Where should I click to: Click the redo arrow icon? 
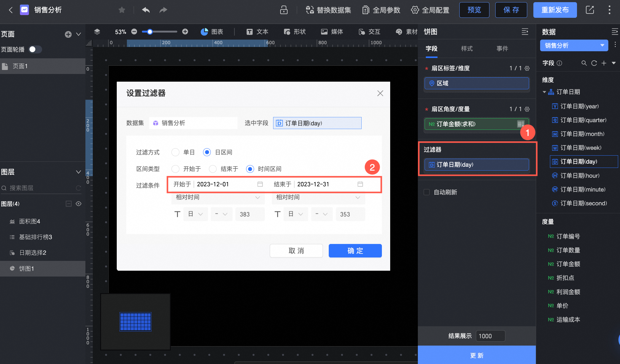coord(163,10)
